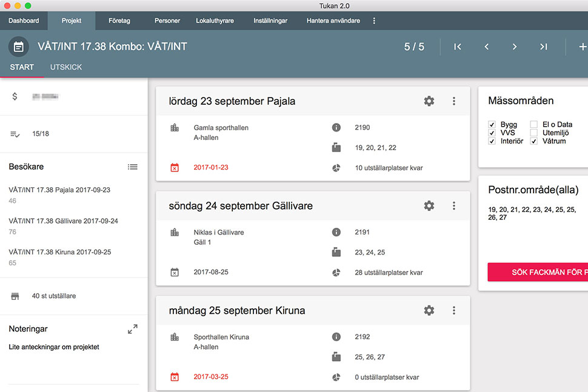This screenshot has height=392, width=588.
Task: Click the project calendar icon in header
Action: click(x=19, y=47)
